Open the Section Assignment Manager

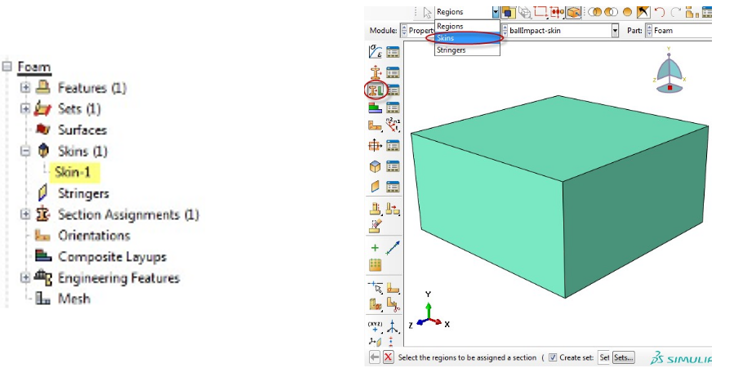pos(393,90)
